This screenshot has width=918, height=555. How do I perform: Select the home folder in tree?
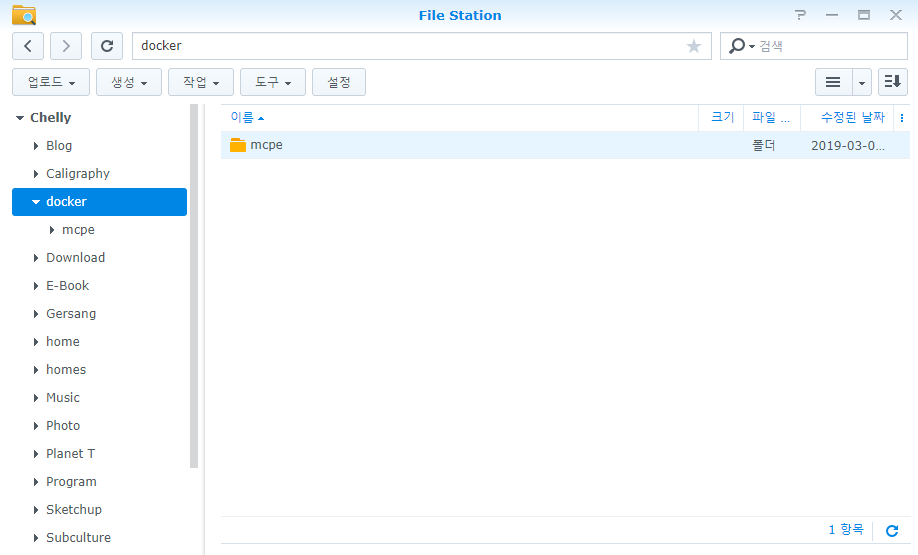(x=63, y=341)
